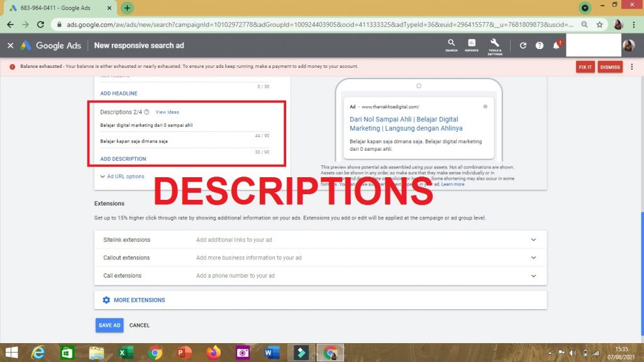Expand Ad URL options

pyautogui.click(x=123, y=177)
